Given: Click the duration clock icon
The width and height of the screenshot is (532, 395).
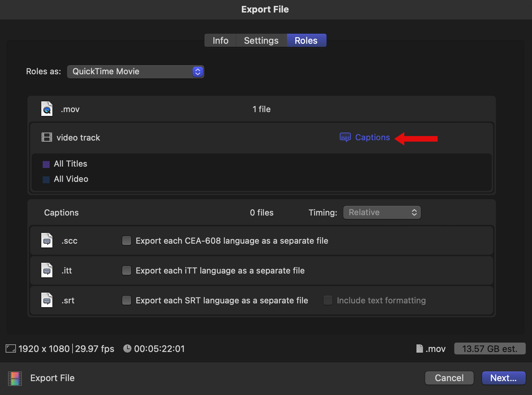Looking at the screenshot, I should tap(127, 348).
